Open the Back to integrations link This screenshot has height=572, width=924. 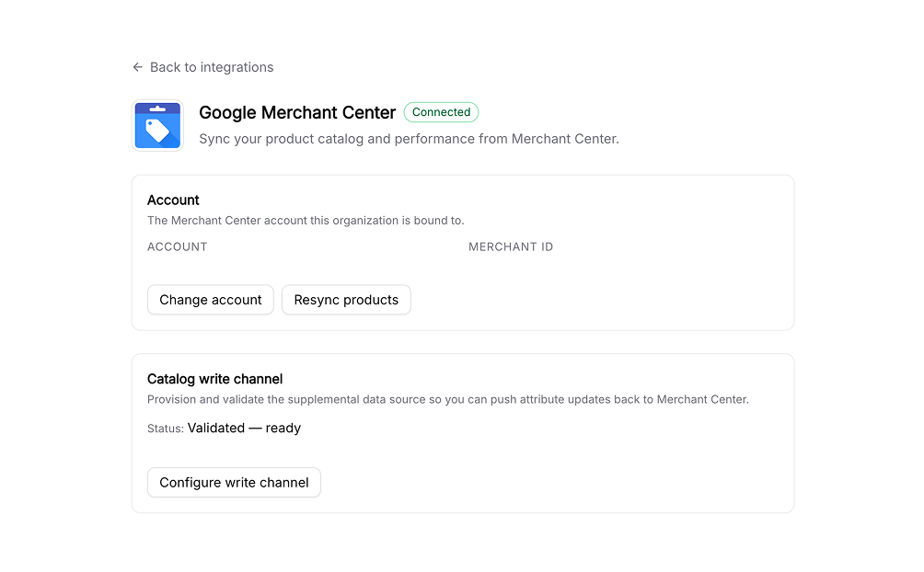tap(203, 67)
